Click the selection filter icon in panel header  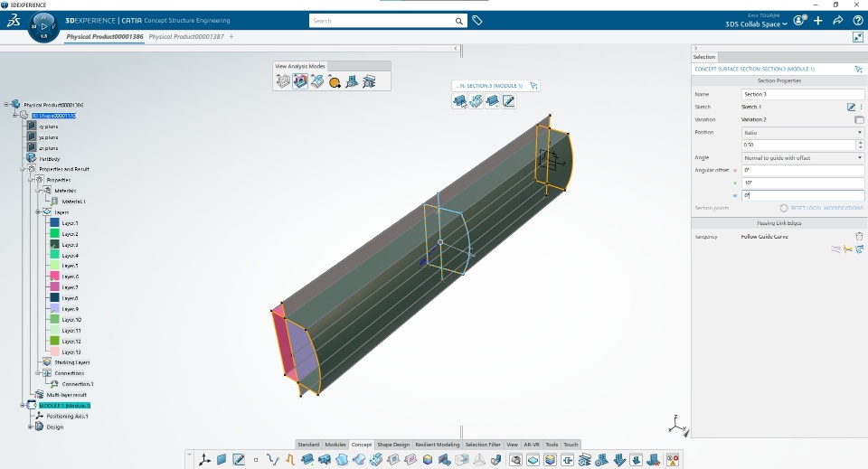pyautogui.click(x=859, y=70)
